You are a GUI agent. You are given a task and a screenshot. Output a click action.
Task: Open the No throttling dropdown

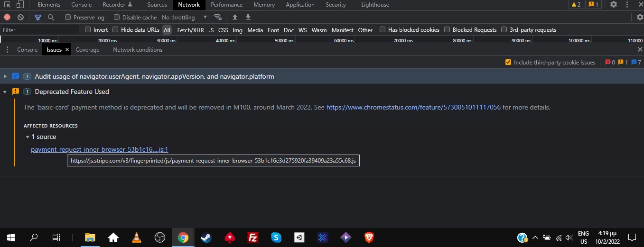pos(185,17)
